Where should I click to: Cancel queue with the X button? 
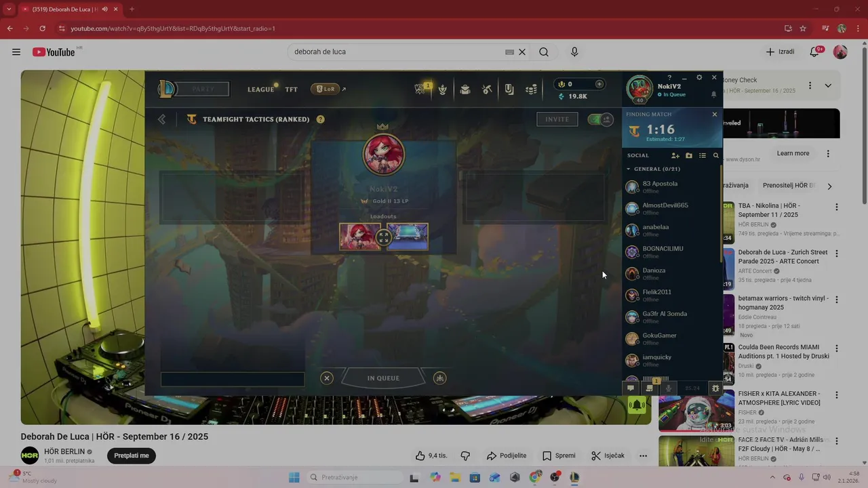pyautogui.click(x=327, y=378)
